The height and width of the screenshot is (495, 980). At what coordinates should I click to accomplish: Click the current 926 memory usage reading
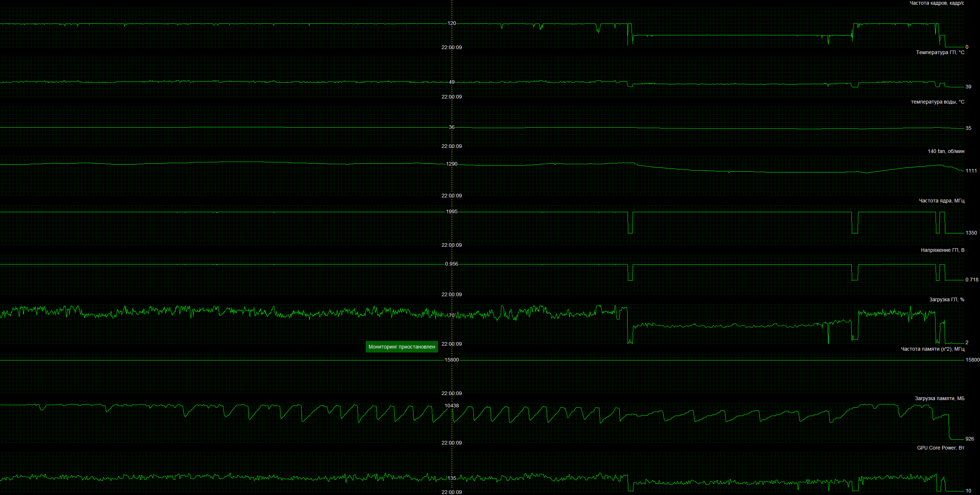pos(970,439)
